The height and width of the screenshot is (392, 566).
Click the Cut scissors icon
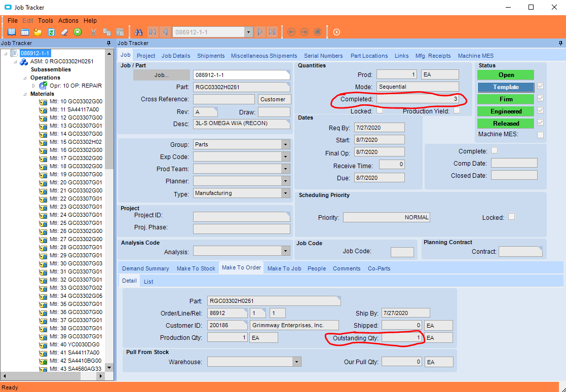click(x=94, y=32)
